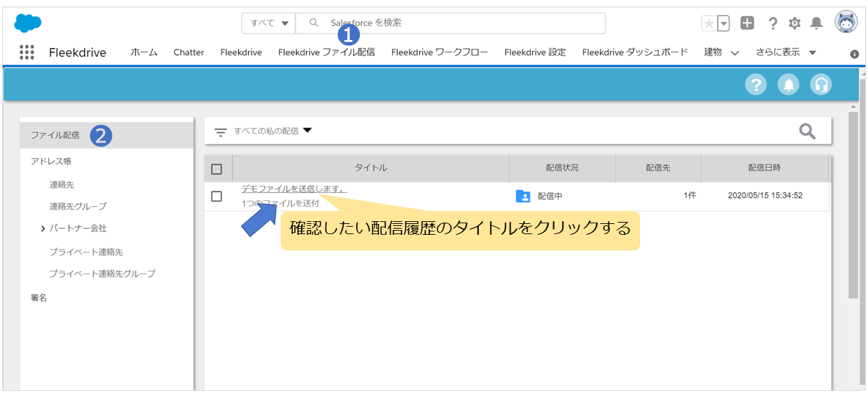Open Fleekdrive support headset icon

click(x=821, y=85)
